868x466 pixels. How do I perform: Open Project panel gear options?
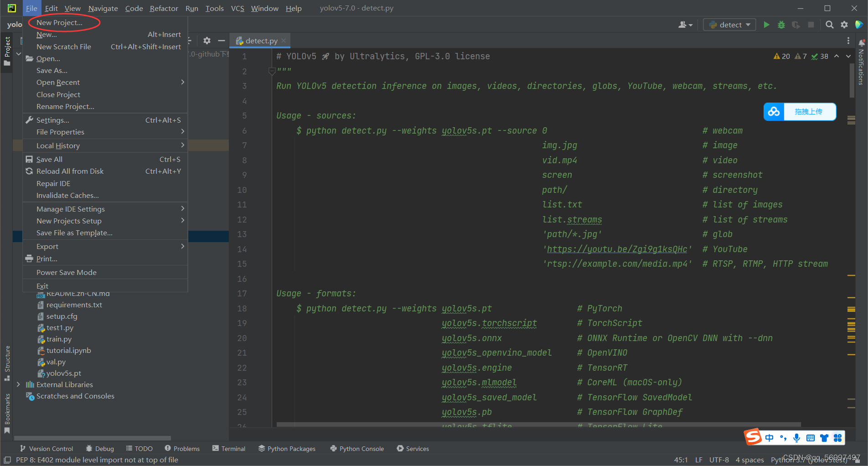tap(207, 41)
